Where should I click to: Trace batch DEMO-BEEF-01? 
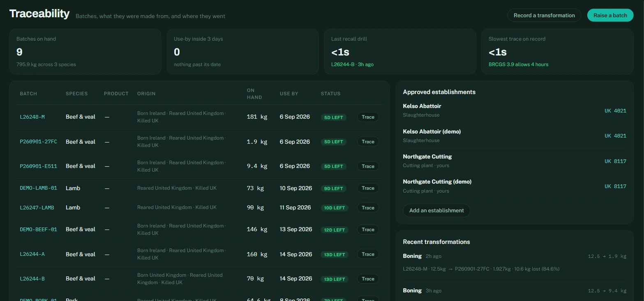tap(368, 230)
